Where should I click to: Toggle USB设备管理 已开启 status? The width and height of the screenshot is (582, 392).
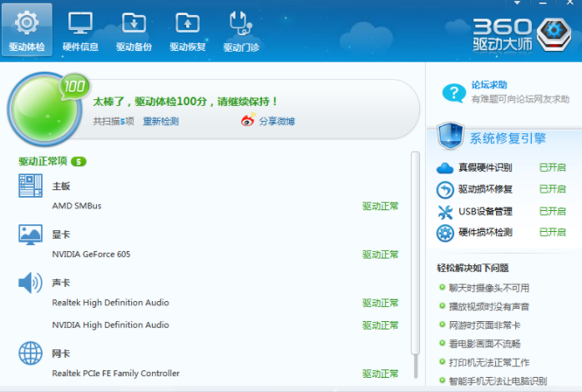click(x=552, y=211)
